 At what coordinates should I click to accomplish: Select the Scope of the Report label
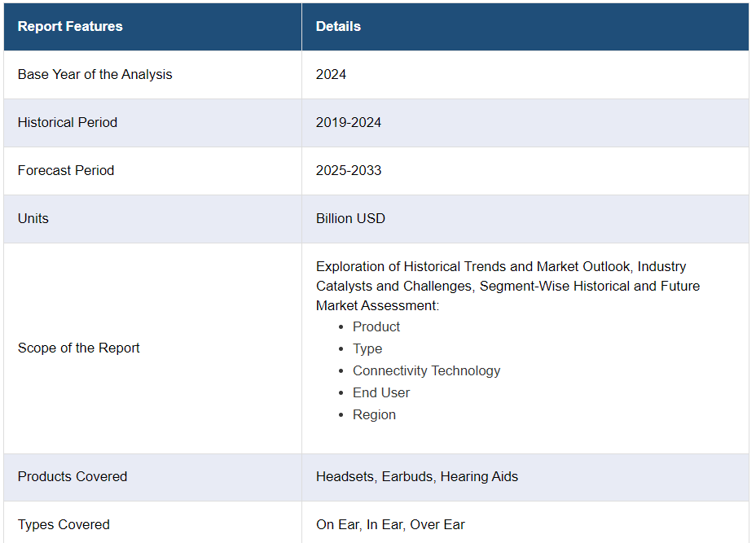pos(79,348)
